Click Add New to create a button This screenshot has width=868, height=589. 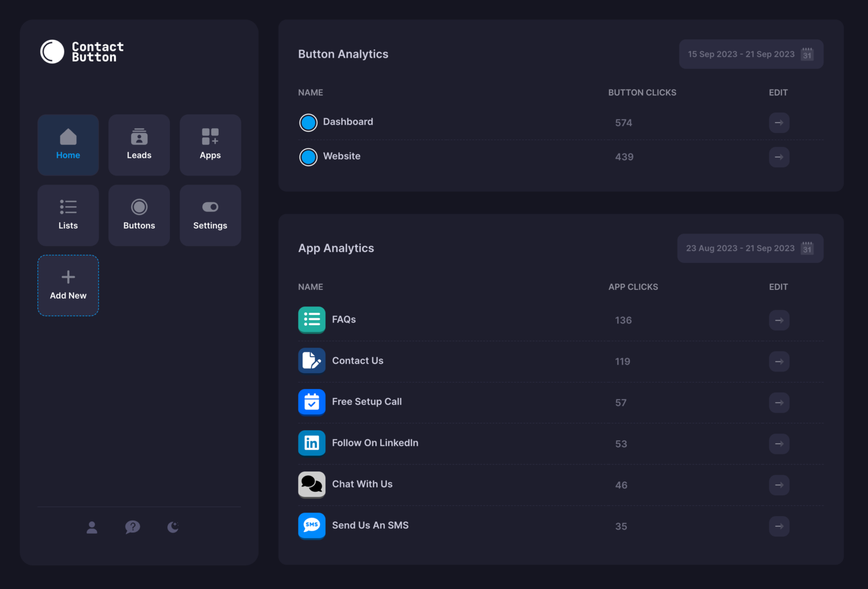pos(68,285)
